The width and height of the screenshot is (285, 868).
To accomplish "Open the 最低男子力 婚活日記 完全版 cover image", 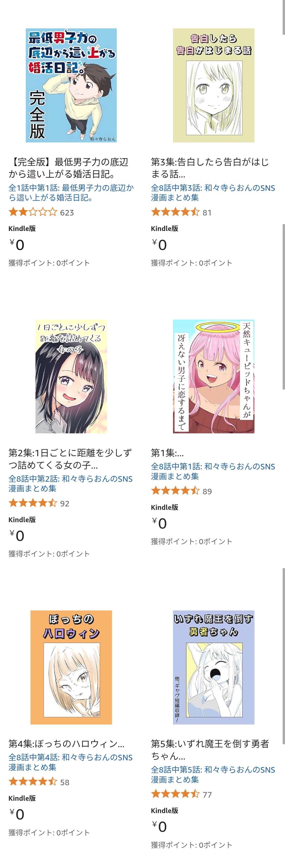I will point(71,85).
